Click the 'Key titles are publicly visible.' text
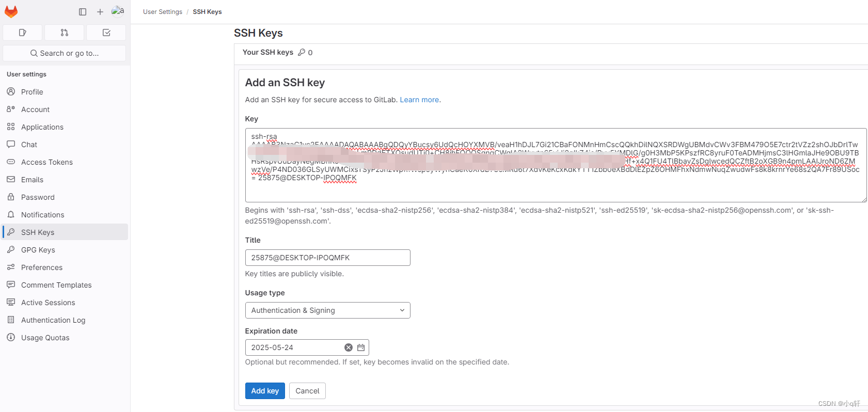Screen dimensions: 868x412 (294, 274)
